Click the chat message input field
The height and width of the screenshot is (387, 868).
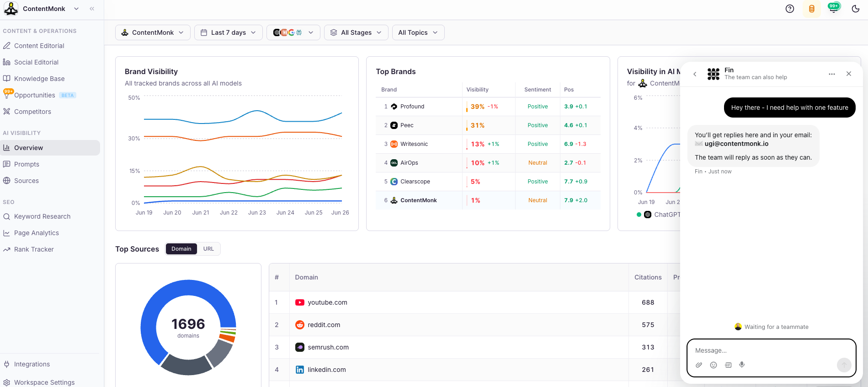click(772, 350)
